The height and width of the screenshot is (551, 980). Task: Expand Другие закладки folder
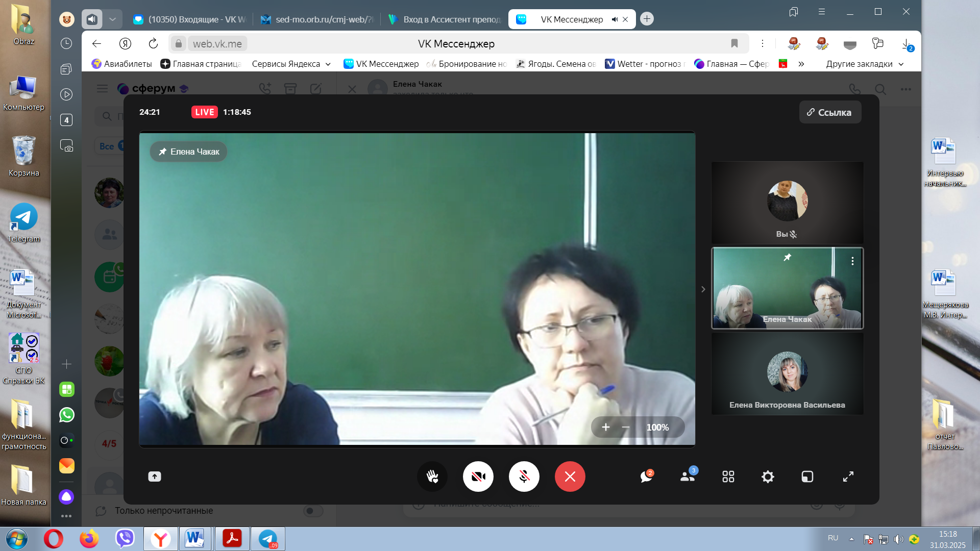pyautogui.click(x=865, y=64)
